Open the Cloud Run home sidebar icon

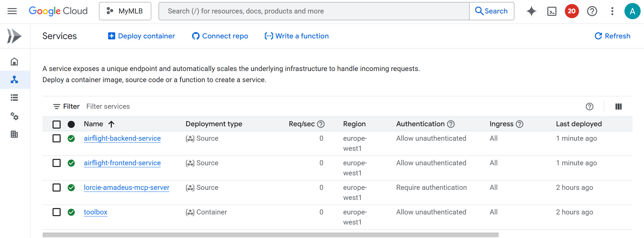coord(14,62)
